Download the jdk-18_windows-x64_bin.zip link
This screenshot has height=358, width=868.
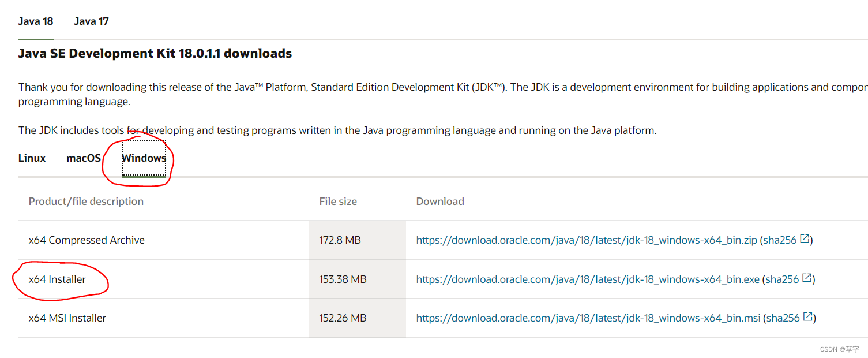587,240
